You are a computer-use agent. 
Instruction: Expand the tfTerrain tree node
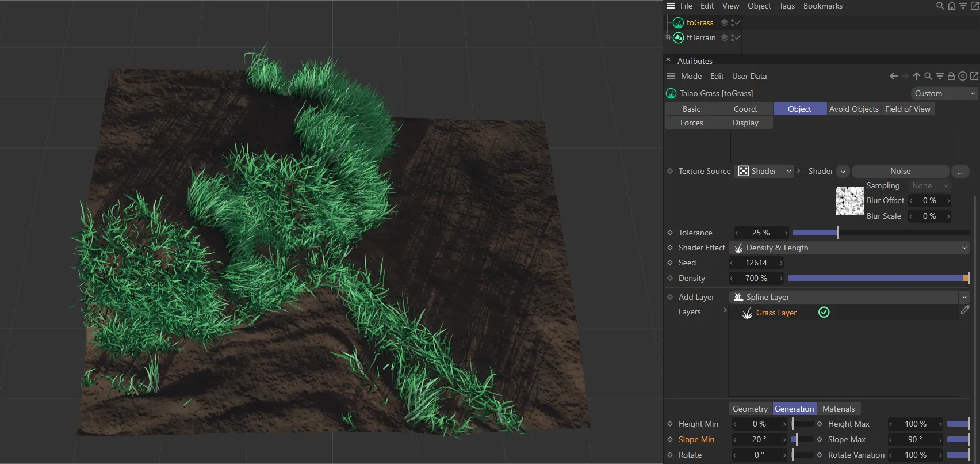coord(668,38)
